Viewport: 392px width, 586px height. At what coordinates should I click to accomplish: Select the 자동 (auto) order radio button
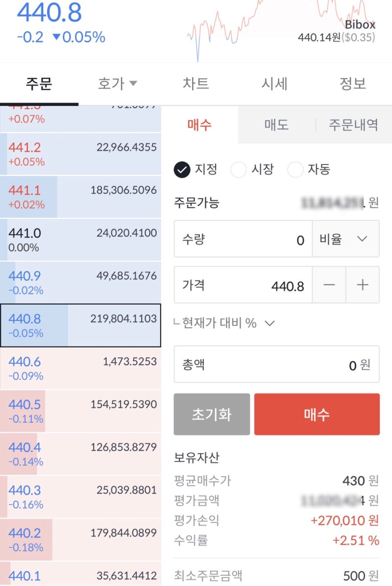[295, 170]
